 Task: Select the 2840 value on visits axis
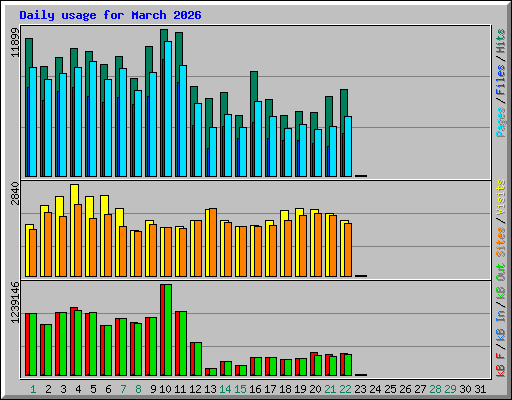[15, 194]
